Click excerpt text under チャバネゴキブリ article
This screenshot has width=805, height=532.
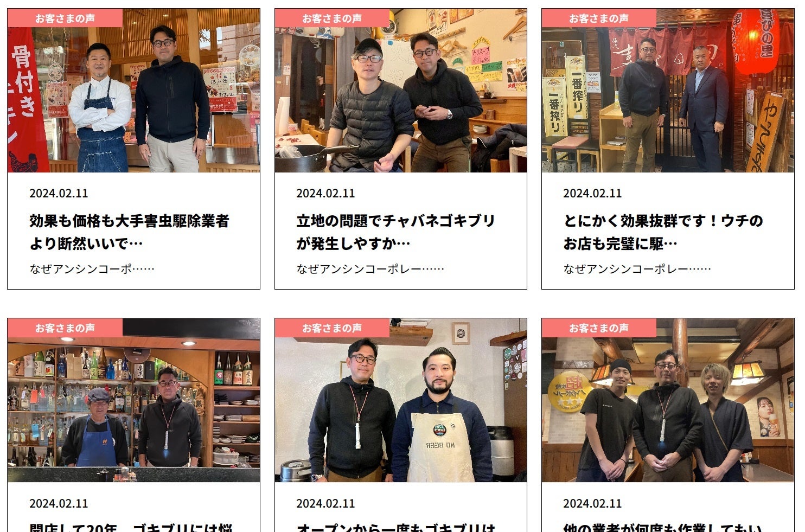click(x=370, y=268)
